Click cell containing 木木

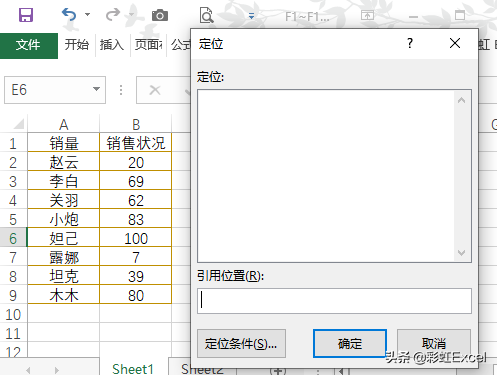[x=64, y=295]
